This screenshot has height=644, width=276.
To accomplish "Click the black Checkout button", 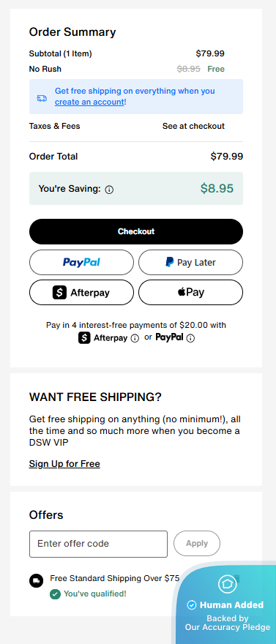I will click(x=136, y=232).
